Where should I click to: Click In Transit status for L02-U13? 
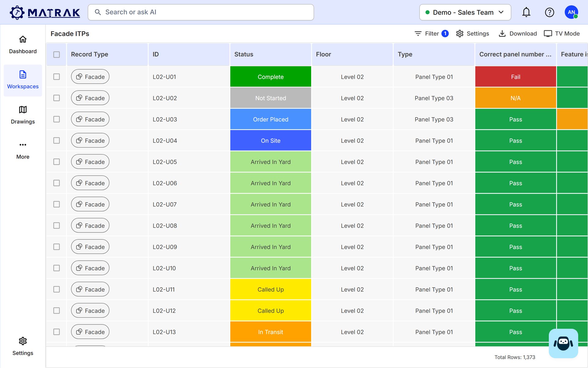pyautogui.click(x=270, y=332)
